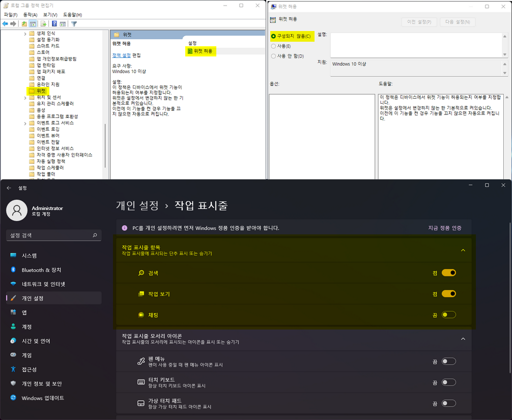Enable the 가상 터치 패드 toggle
The width and height of the screenshot is (512, 420).
coord(449,403)
